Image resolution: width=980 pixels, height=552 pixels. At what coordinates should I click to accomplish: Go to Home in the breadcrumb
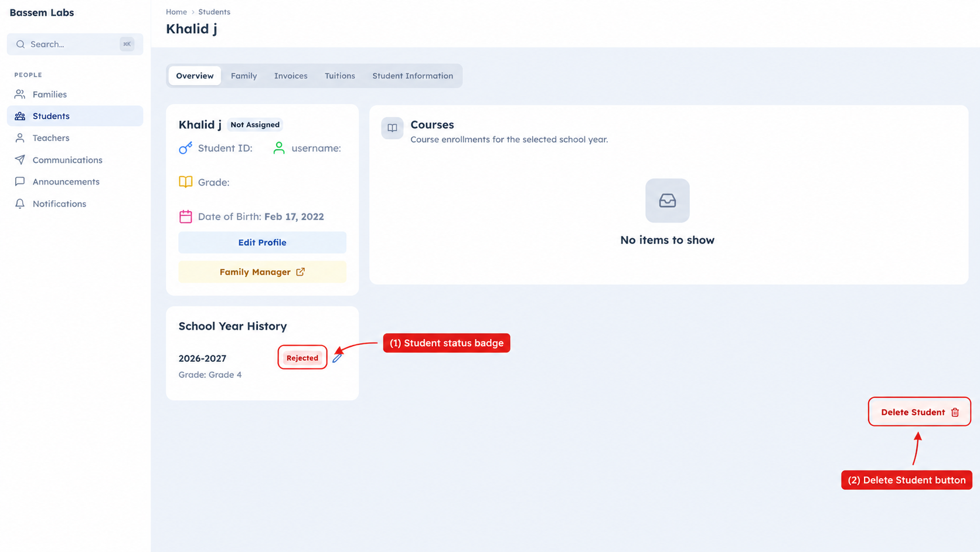tap(176, 12)
